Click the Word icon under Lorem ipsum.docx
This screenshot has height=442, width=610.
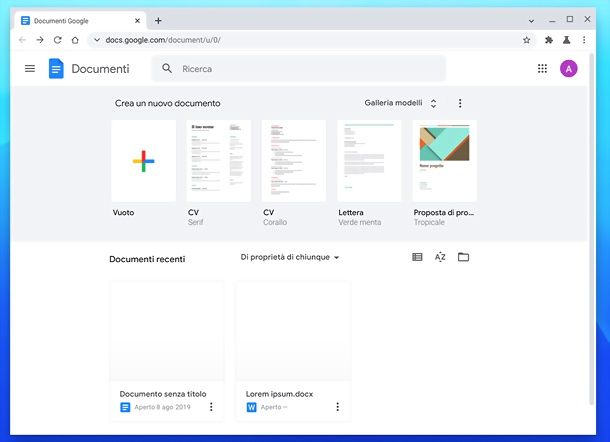(x=251, y=407)
